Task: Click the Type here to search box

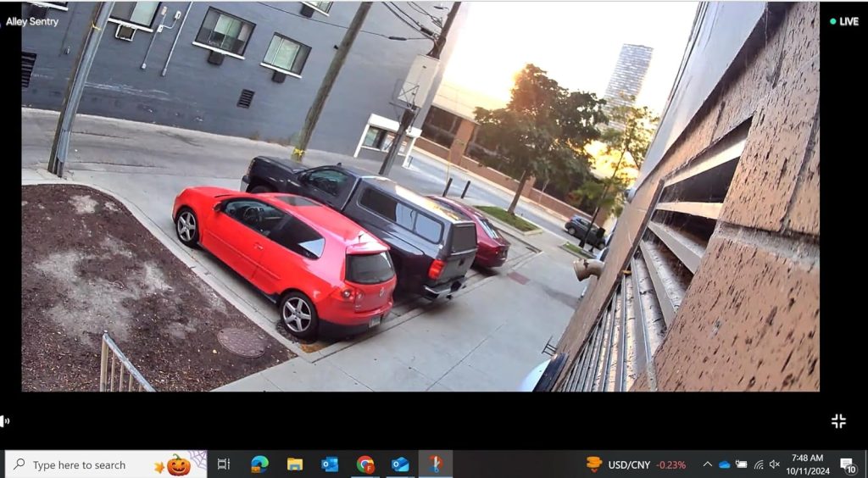Action: click(105, 464)
